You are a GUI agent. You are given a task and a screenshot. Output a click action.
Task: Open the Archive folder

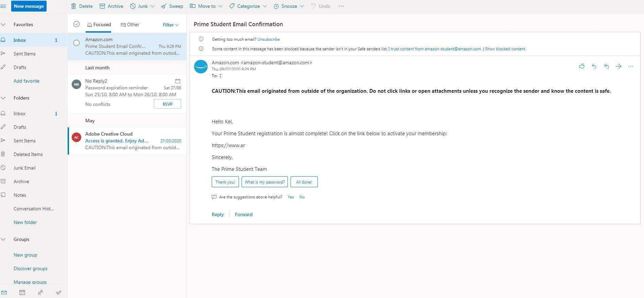(33, 181)
